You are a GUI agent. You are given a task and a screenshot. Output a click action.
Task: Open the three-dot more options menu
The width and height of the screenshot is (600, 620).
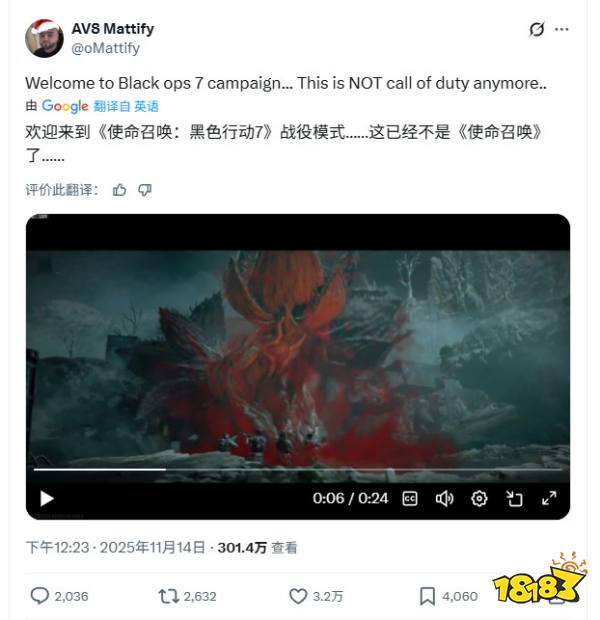coord(562,29)
